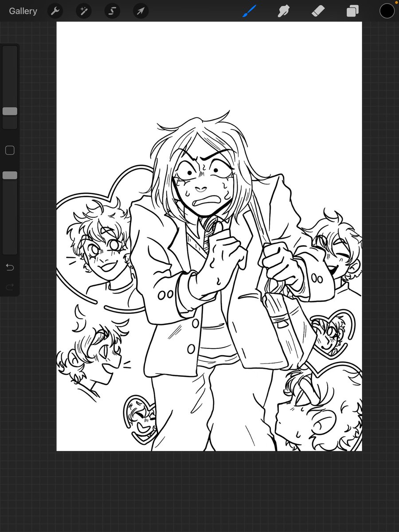
Task: Select the Smudge tool
Action: (284, 11)
